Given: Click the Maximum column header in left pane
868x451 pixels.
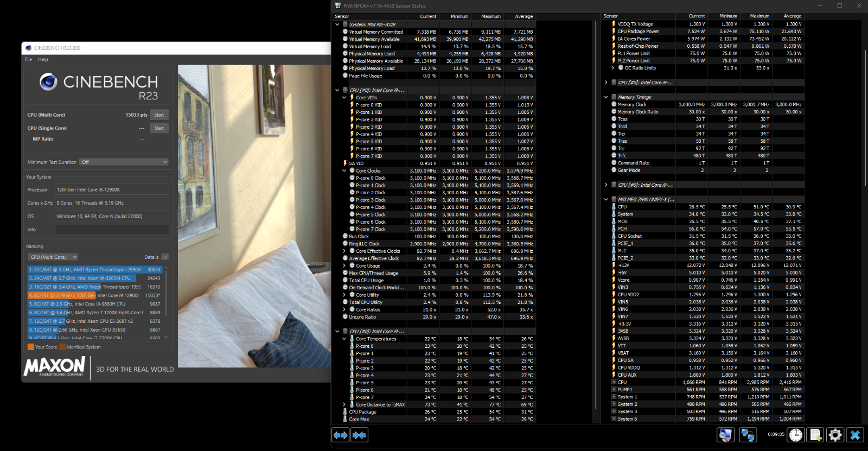Looking at the screenshot, I should tap(491, 17).
